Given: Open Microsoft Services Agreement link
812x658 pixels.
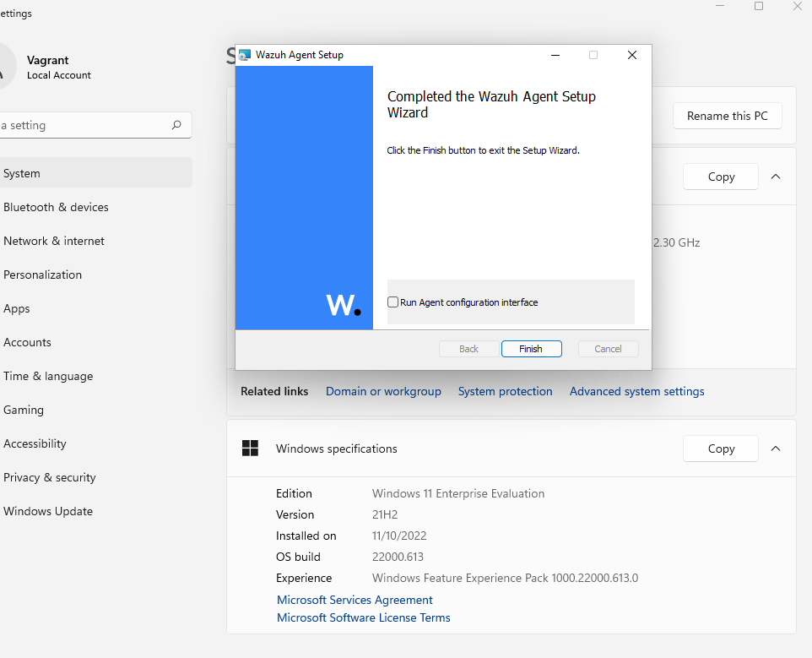Looking at the screenshot, I should pyautogui.click(x=355, y=600).
